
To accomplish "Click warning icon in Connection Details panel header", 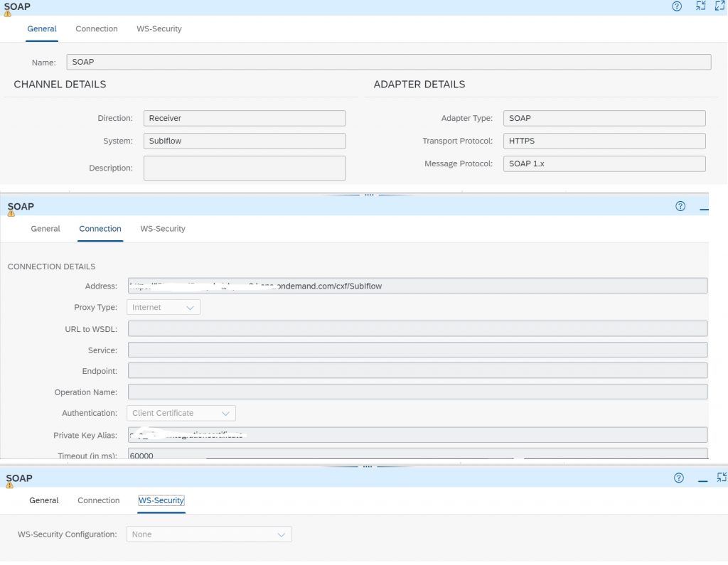I will click(11, 213).
